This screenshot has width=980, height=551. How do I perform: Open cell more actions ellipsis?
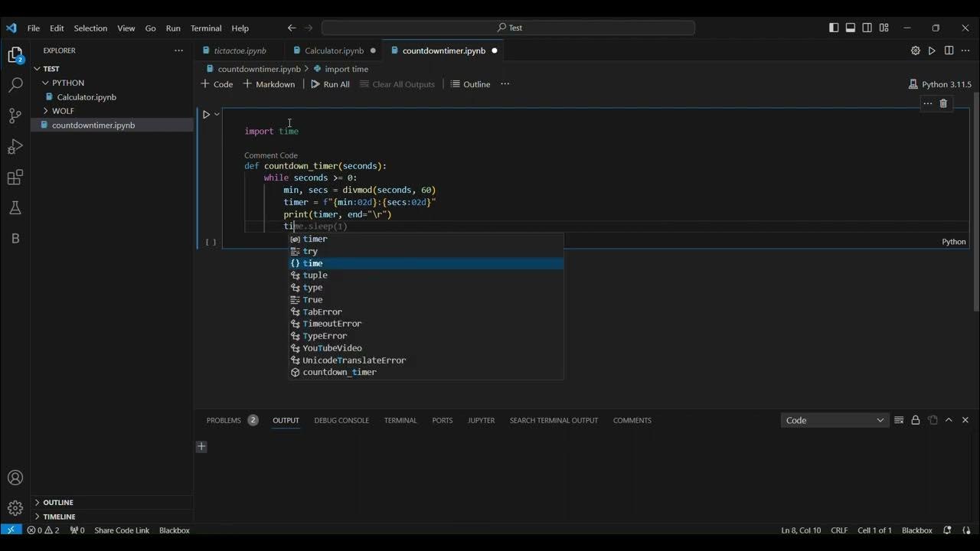click(x=927, y=103)
